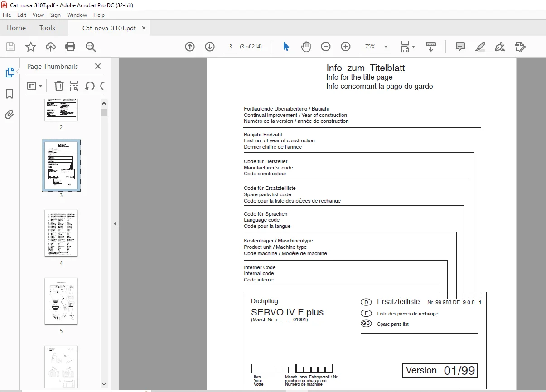Switch to the Home tab

pyautogui.click(x=16, y=28)
